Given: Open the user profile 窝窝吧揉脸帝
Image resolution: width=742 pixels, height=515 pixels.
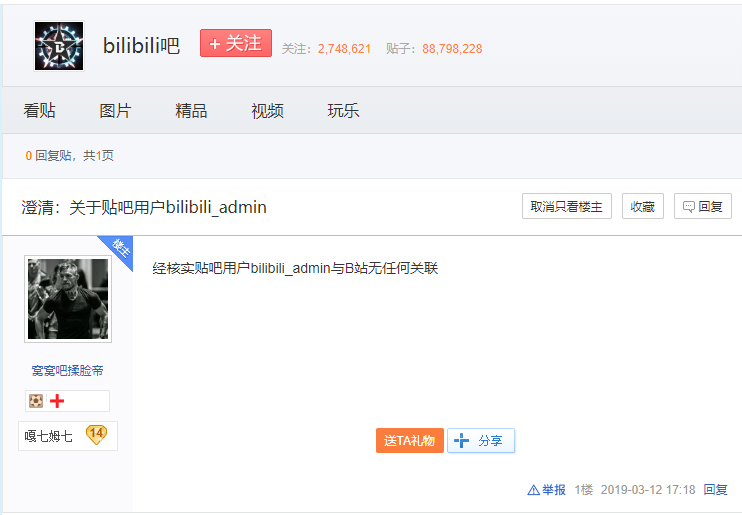Looking at the screenshot, I should 67,370.
